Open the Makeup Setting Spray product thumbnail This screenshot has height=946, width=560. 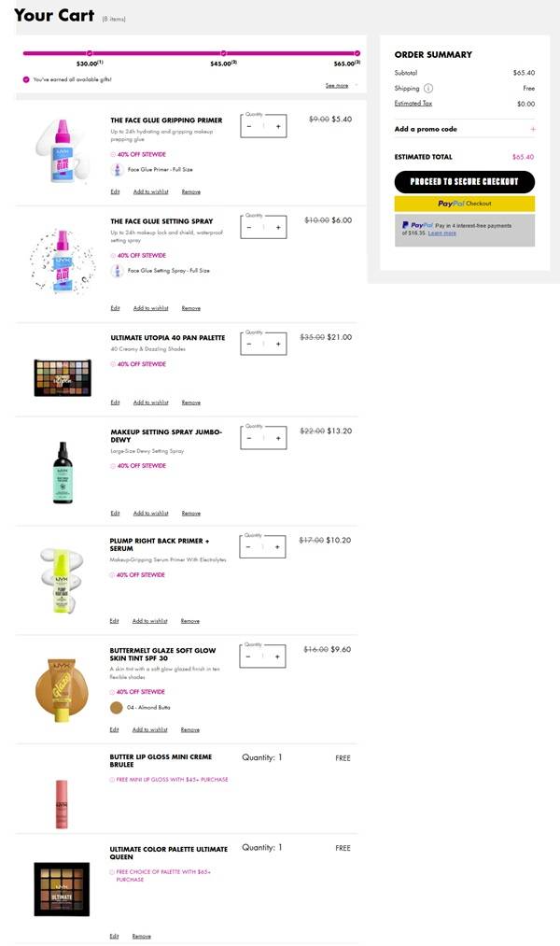[63, 473]
